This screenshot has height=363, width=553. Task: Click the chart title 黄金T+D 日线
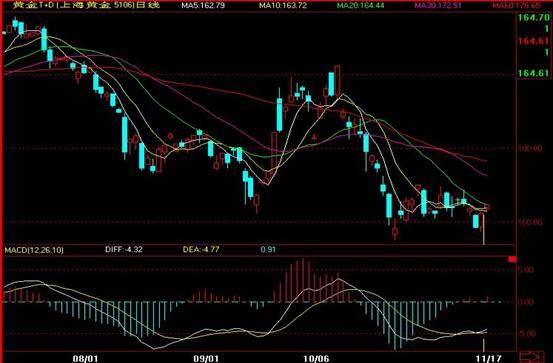point(86,5)
